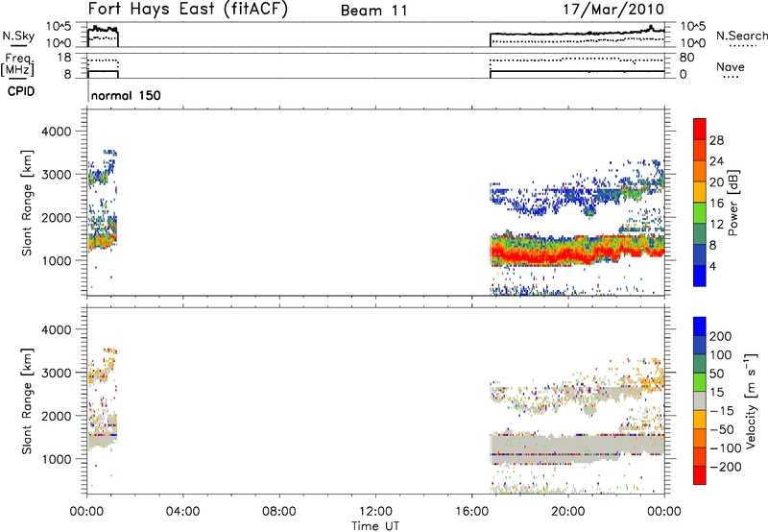
Task: Click the 'Freq. [MHz]' axis label
Action: (17, 65)
